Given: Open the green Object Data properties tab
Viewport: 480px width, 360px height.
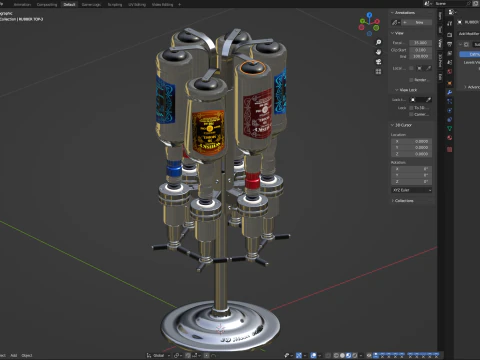Looking at the screenshot, I should 450,128.
